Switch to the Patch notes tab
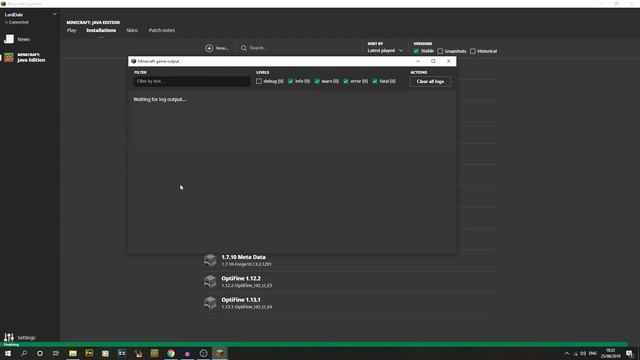This screenshot has height=360, width=640. [162, 30]
